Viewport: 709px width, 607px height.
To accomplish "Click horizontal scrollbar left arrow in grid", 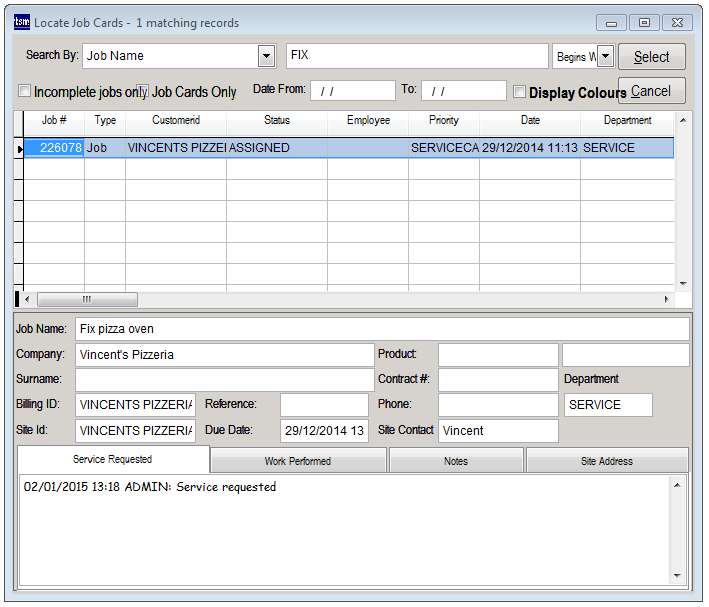I will pos(27,300).
